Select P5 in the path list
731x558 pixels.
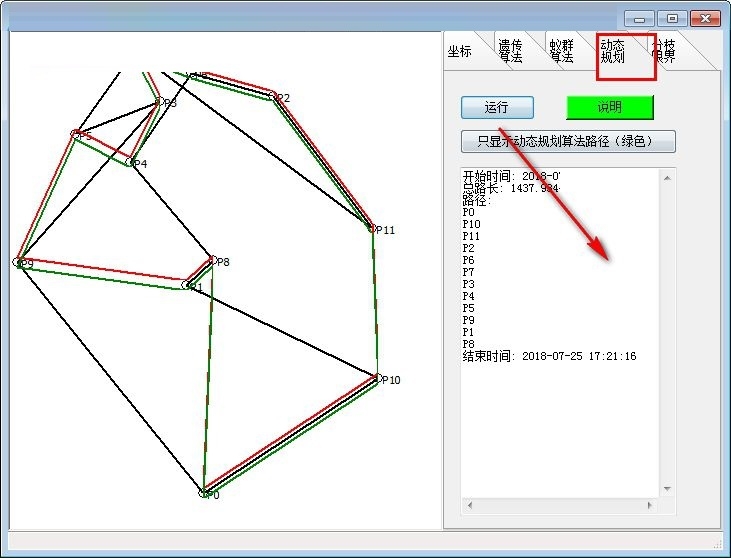pyautogui.click(x=469, y=308)
